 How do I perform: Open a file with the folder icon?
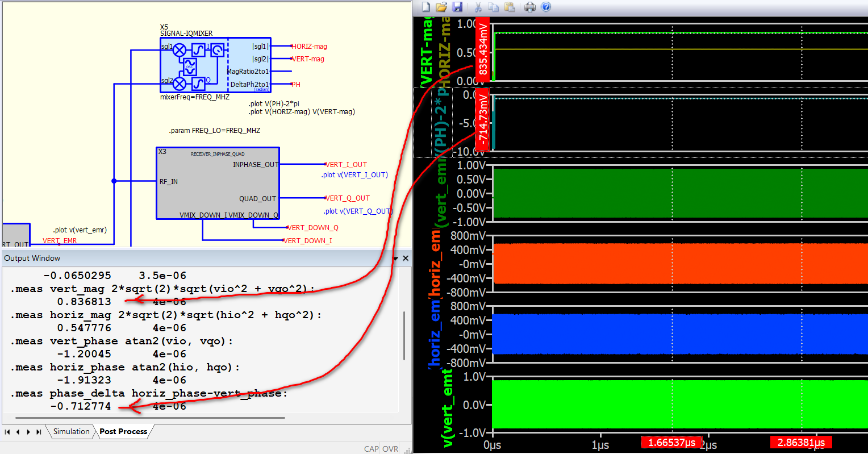[441, 7]
